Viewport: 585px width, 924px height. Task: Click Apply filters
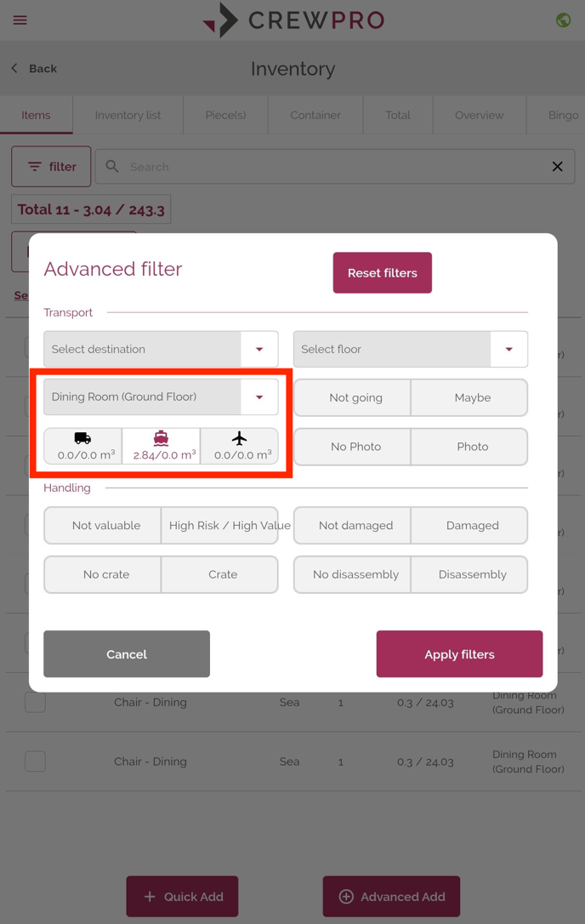(x=459, y=654)
